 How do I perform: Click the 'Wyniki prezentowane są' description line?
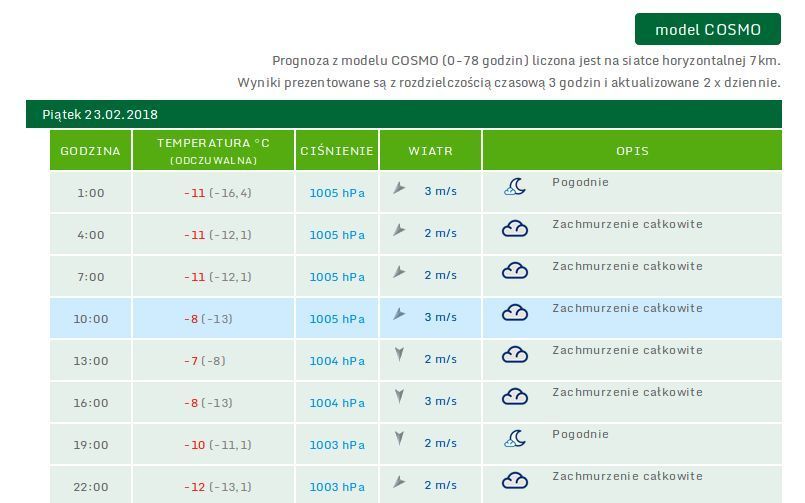click(x=509, y=83)
